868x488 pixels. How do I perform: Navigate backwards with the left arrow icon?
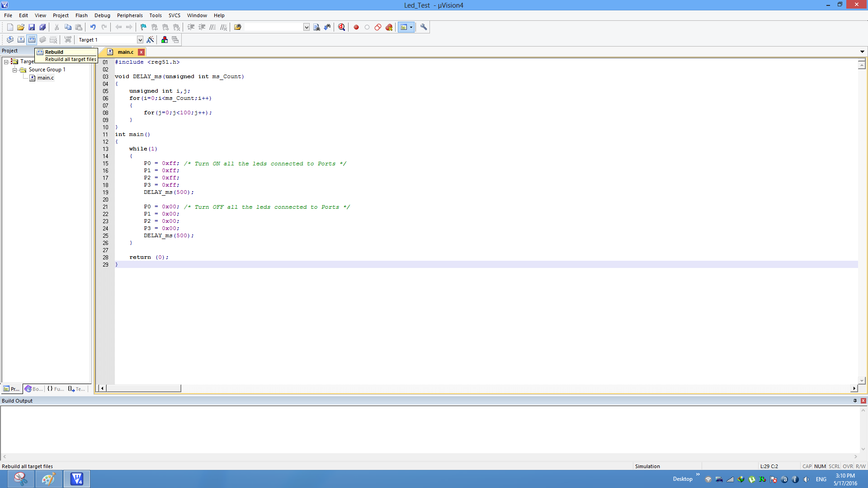point(118,27)
